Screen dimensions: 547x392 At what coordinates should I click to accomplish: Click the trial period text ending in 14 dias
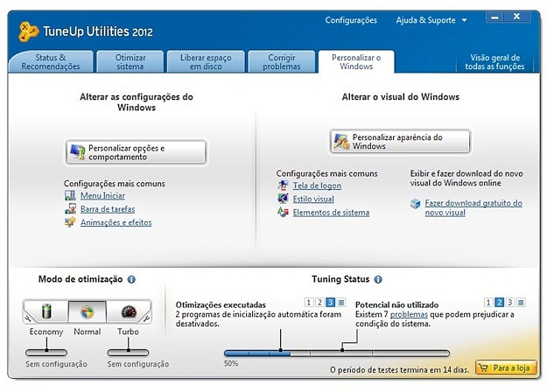tap(399, 369)
